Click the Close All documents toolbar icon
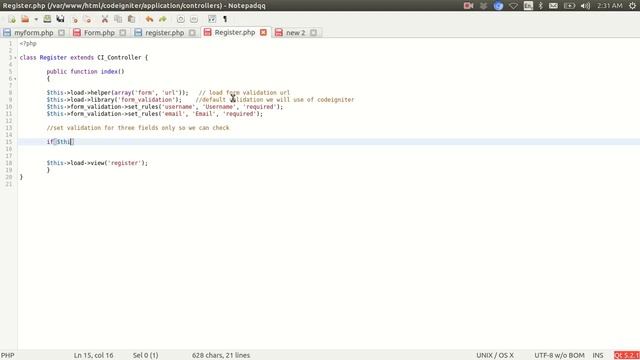640x360 pixels. tap(88, 19)
